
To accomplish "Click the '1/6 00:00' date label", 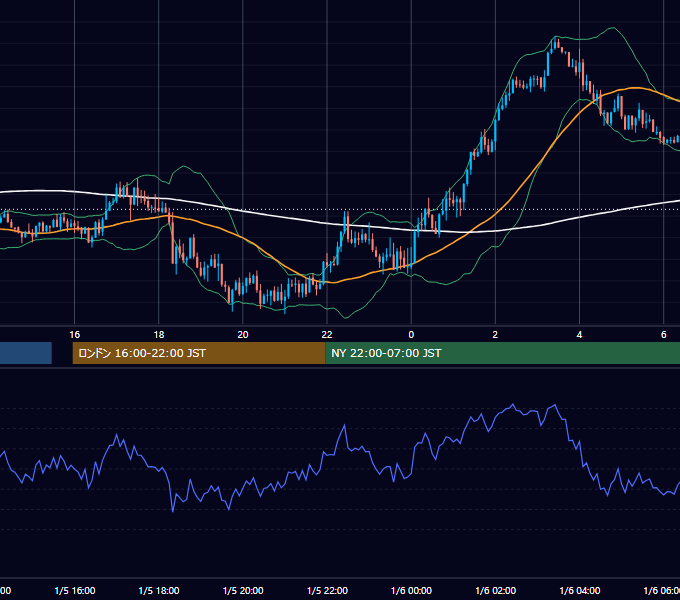I will click(411, 591).
